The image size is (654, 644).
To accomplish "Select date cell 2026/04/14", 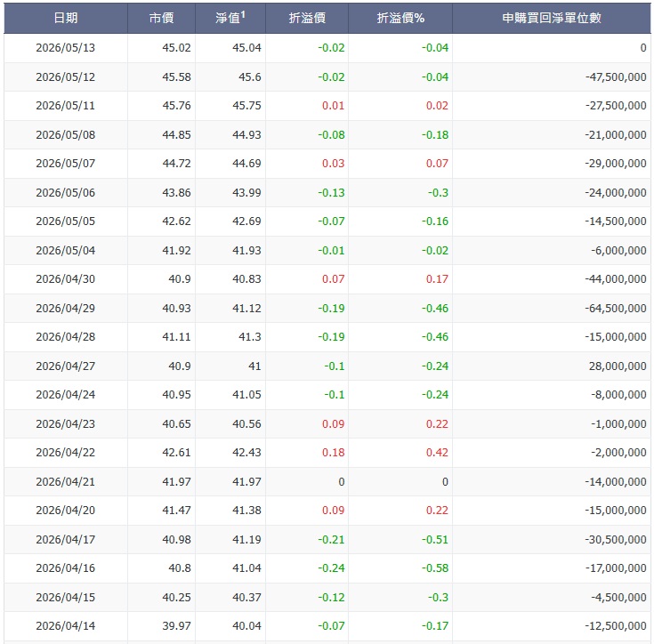I will point(66,625).
